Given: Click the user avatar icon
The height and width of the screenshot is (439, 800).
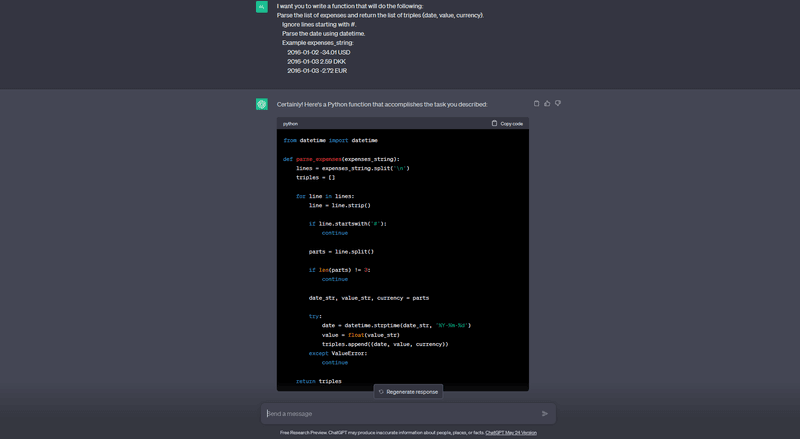Looking at the screenshot, I should click(x=262, y=7).
